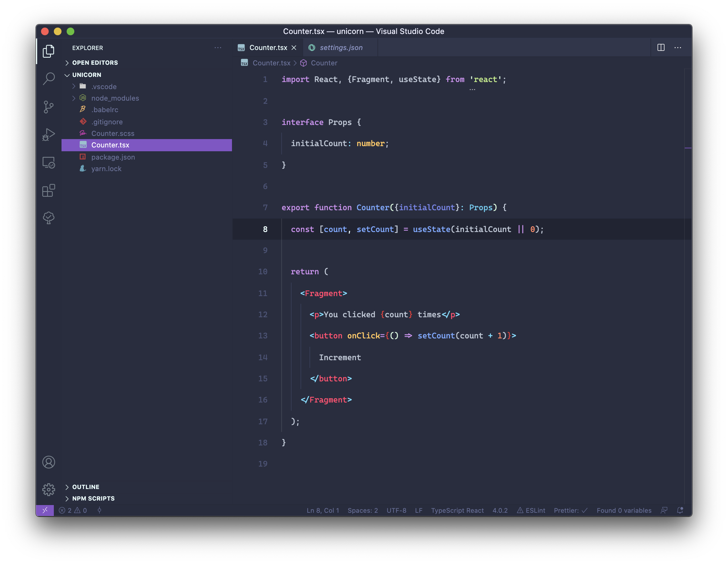Expand the node_modules folder in Explorer
This screenshot has width=728, height=564.
pyautogui.click(x=75, y=97)
